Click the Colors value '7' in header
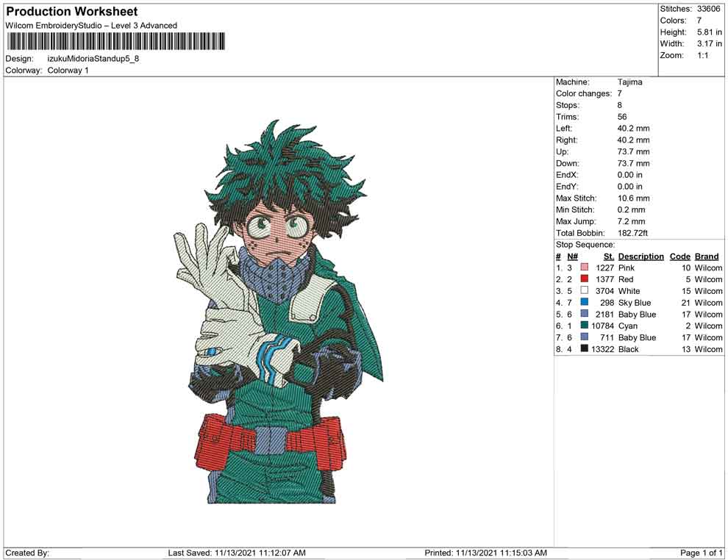The height and width of the screenshot is (560, 728). pos(699,21)
